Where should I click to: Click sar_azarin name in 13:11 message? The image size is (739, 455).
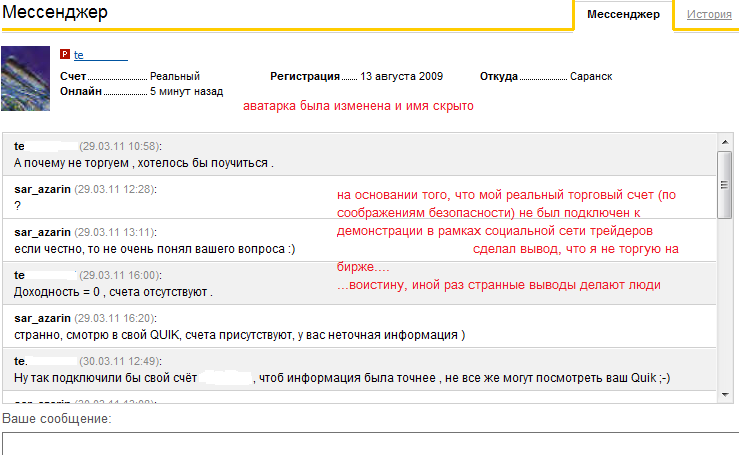pos(42,232)
